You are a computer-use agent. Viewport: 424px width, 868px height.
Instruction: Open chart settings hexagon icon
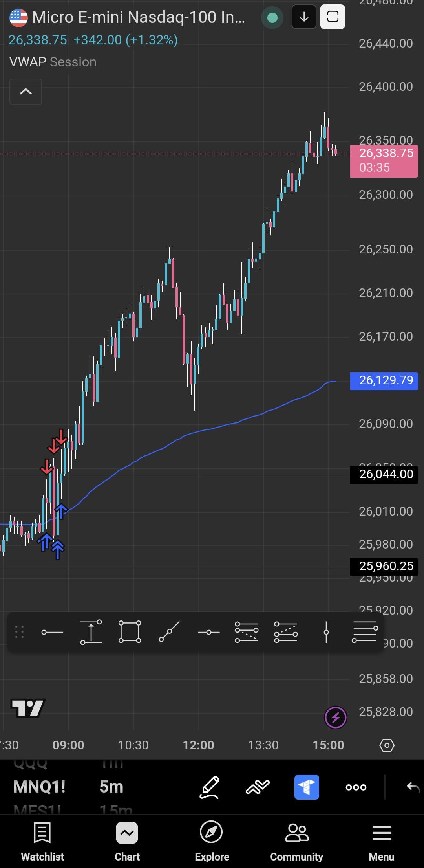click(387, 745)
